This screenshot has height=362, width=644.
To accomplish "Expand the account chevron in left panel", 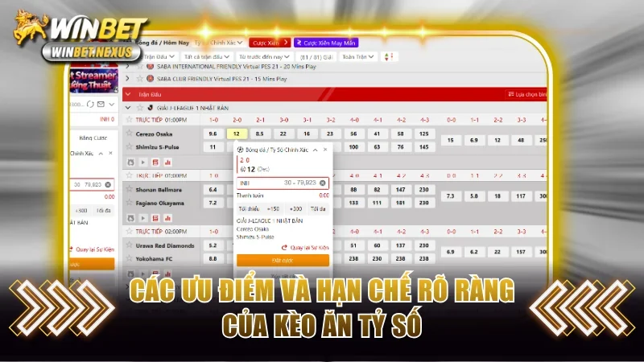I will (112, 105).
